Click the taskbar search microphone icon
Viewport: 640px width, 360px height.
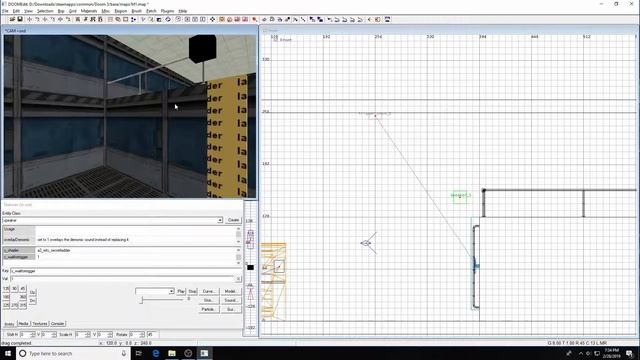[124, 353]
